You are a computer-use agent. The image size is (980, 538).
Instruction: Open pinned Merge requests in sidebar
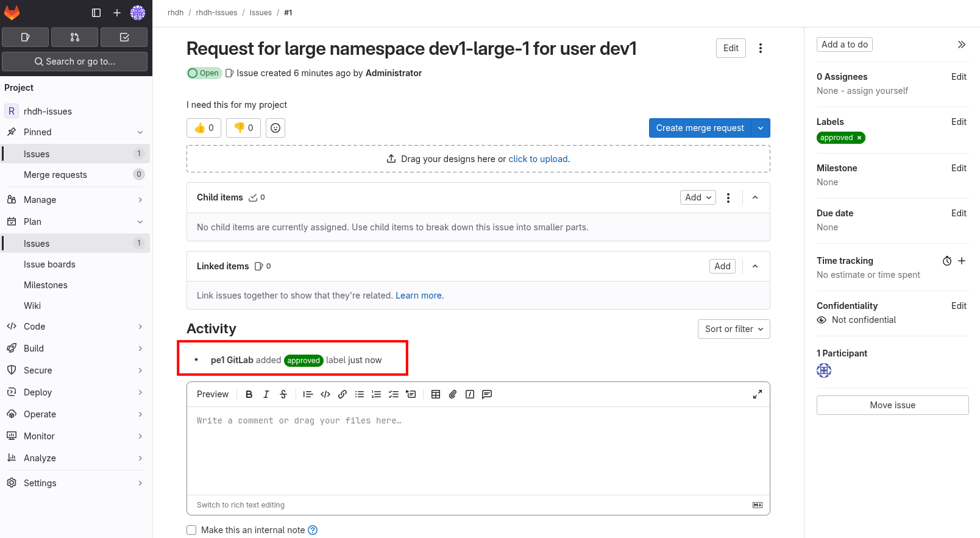click(x=76, y=175)
